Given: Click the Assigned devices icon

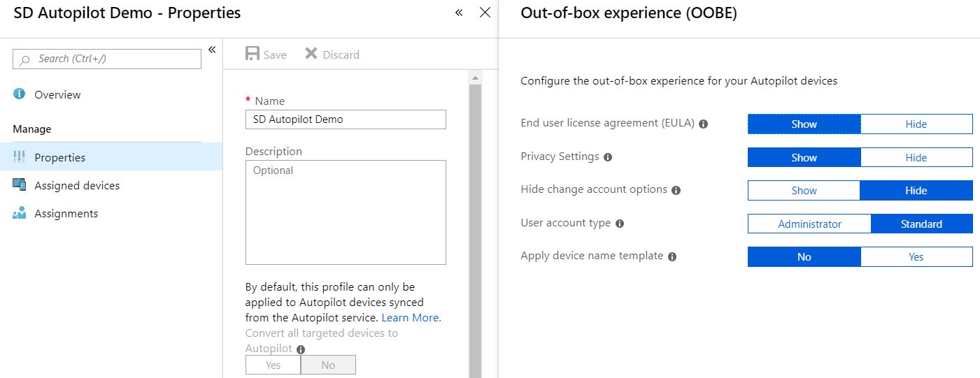Looking at the screenshot, I should pyautogui.click(x=20, y=185).
